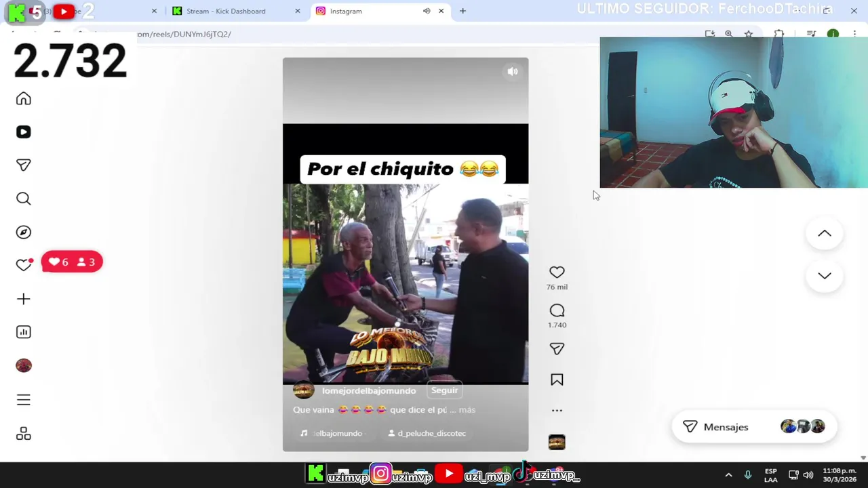The height and width of the screenshot is (488, 868).
Task: Mute the Instagram tab audio icon
Action: pos(427,11)
